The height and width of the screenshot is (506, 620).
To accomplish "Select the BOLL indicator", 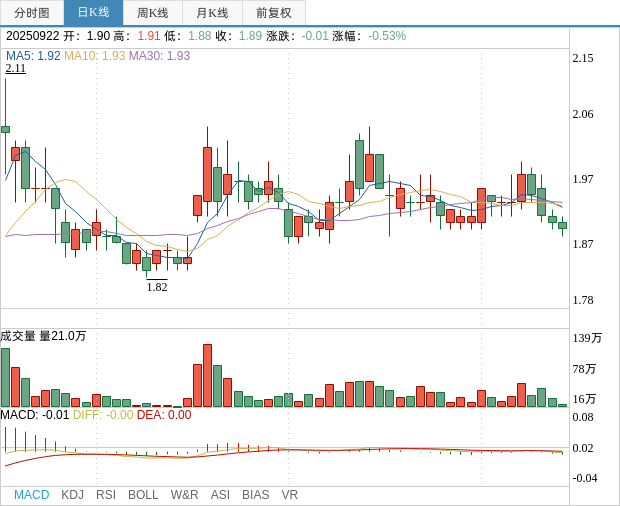I will (143, 495).
